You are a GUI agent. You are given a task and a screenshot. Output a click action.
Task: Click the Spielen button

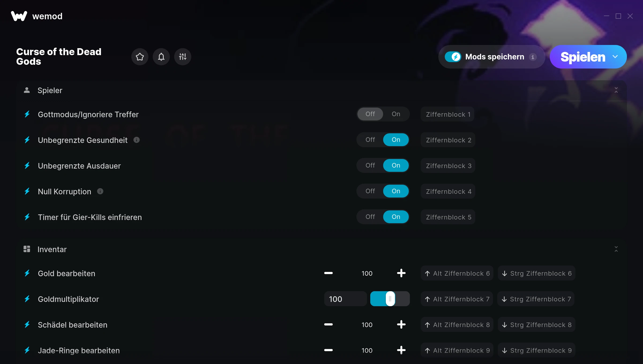[x=582, y=57]
